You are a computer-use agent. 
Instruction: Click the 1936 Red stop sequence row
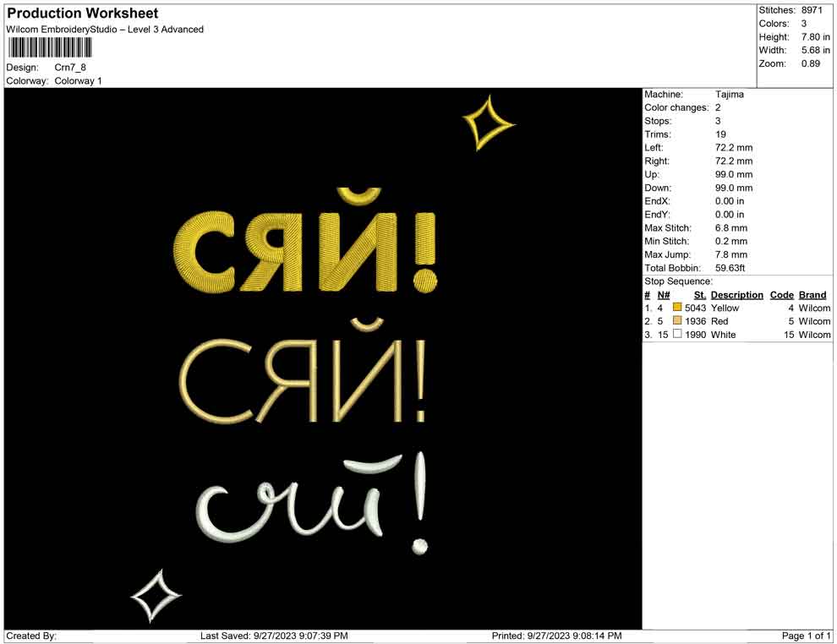(737, 321)
